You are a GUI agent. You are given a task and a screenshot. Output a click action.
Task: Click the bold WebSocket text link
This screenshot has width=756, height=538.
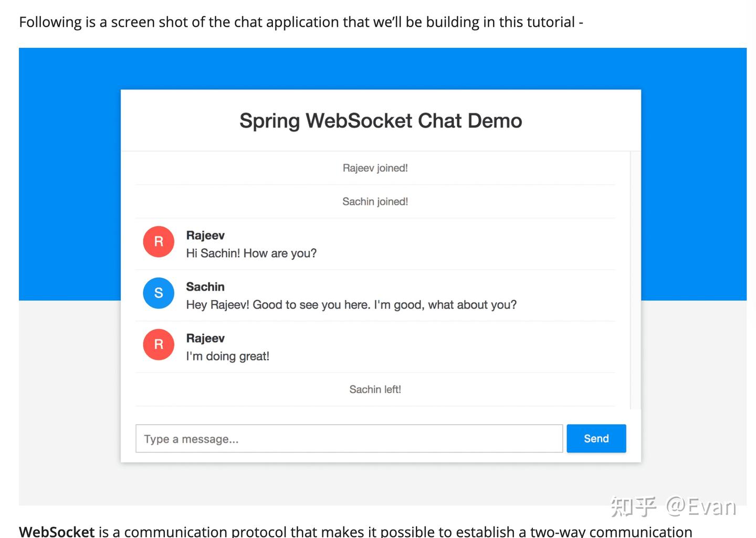pyautogui.click(x=56, y=531)
